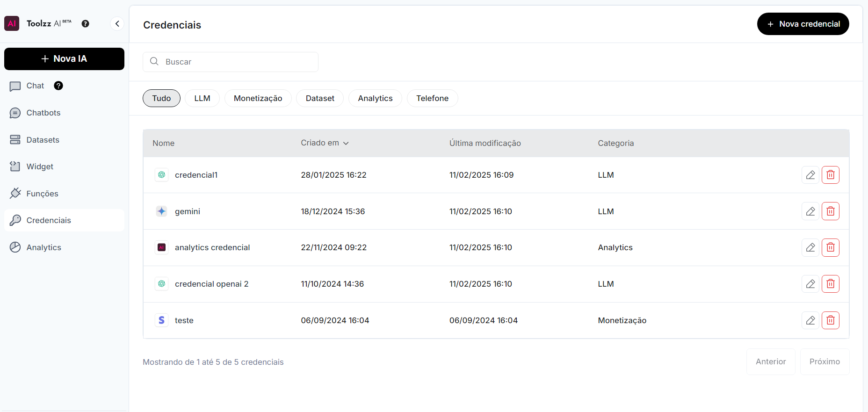Click the Gemini star icon
868x412 pixels.
point(161,211)
